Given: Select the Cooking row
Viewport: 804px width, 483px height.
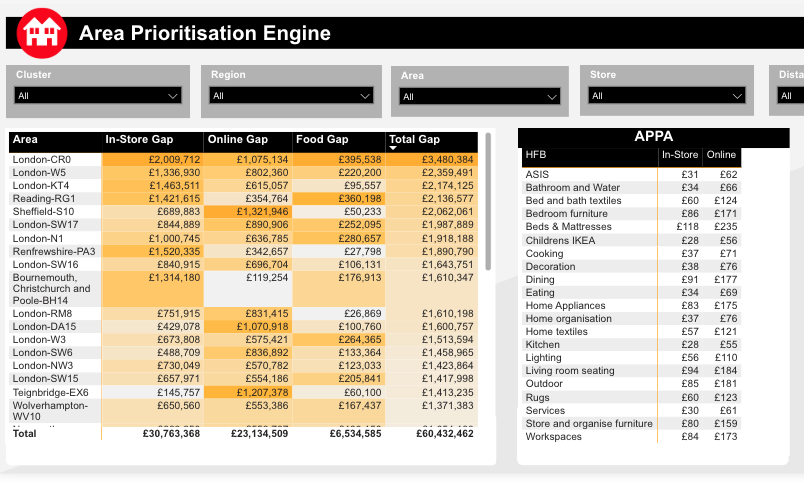Looking at the screenshot, I should point(631,254).
